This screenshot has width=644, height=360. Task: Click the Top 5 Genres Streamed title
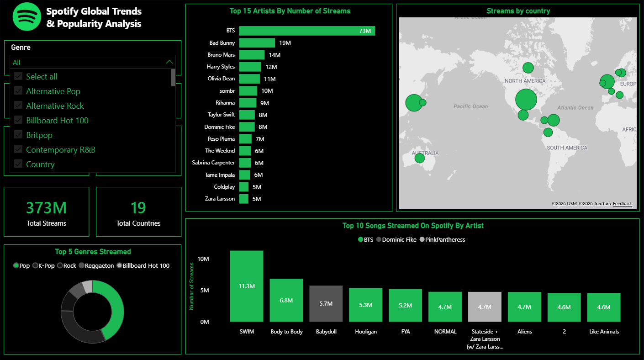point(93,252)
